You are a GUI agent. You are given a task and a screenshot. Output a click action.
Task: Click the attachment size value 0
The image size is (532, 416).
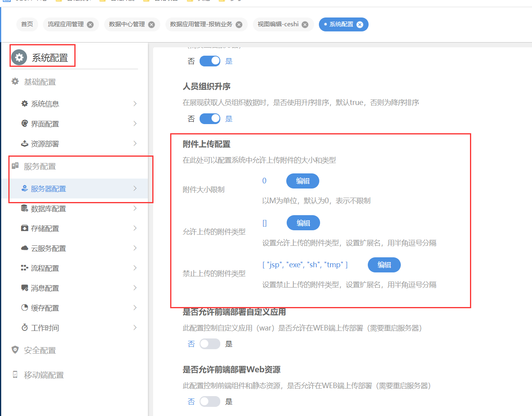[x=264, y=181]
